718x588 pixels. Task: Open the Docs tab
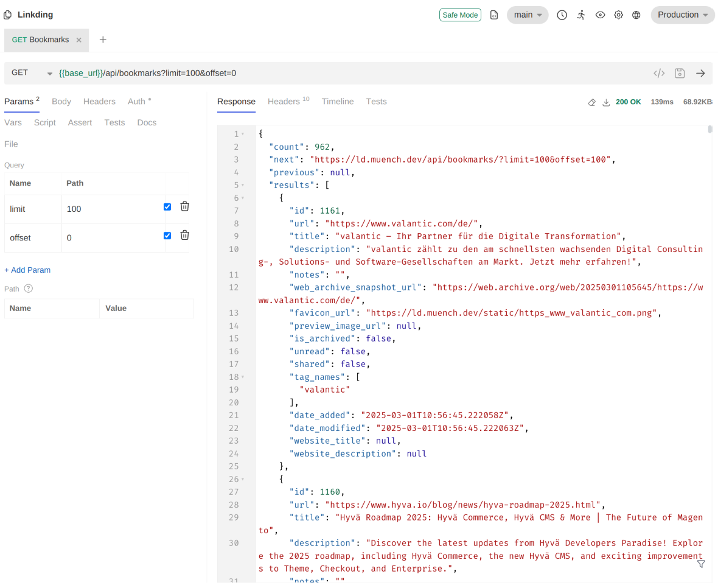(147, 123)
